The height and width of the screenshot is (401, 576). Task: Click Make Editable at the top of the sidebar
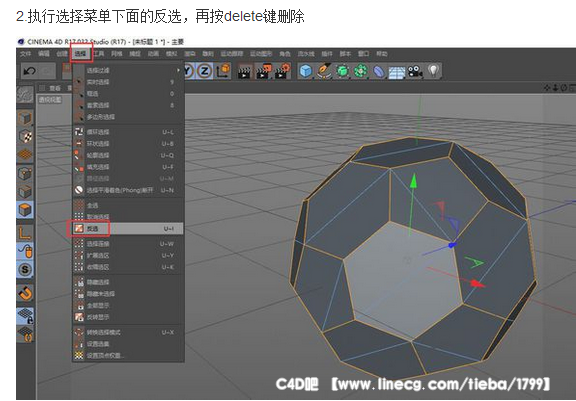coord(25,95)
